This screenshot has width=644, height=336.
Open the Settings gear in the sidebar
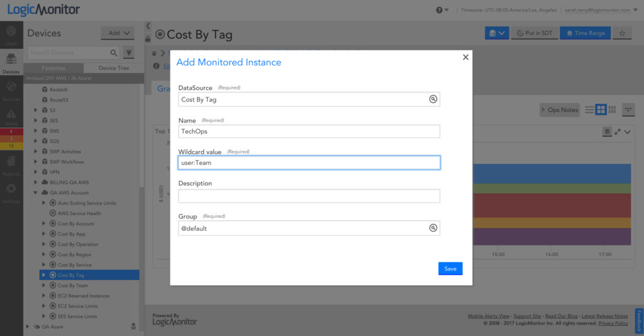point(11,193)
